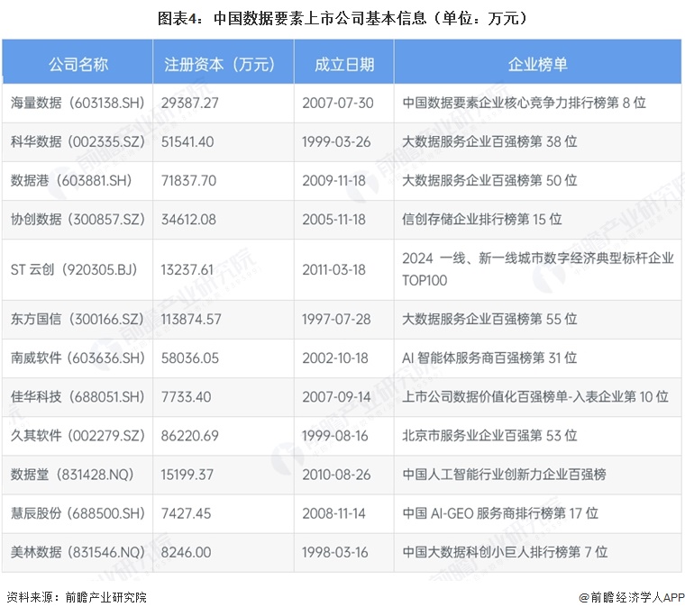Click registered capital value 7427.45
The image size is (685, 616).
[186, 513]
